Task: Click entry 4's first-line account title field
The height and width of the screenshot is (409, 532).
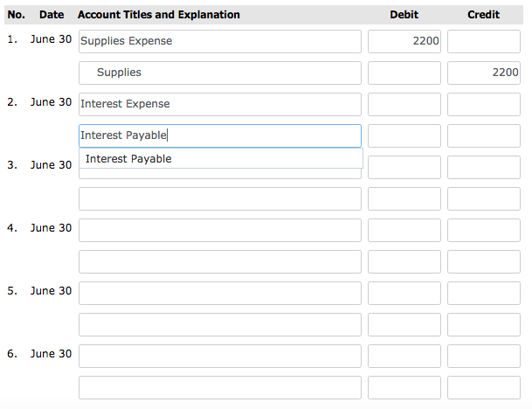Action: (219, 230)
